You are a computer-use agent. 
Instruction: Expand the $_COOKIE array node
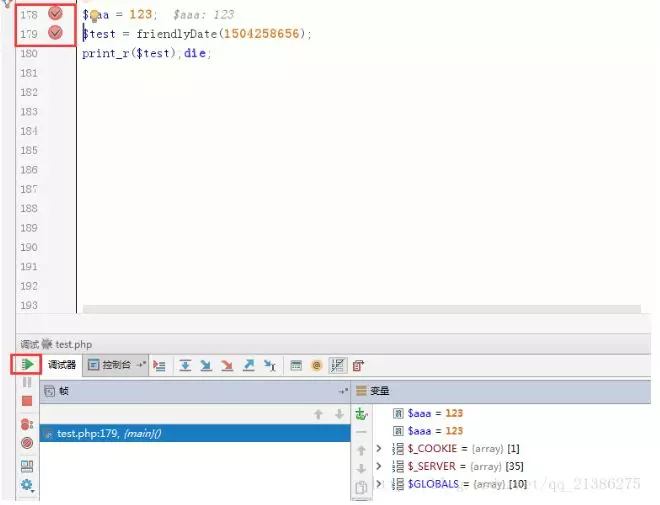click(x=379, y=449)
